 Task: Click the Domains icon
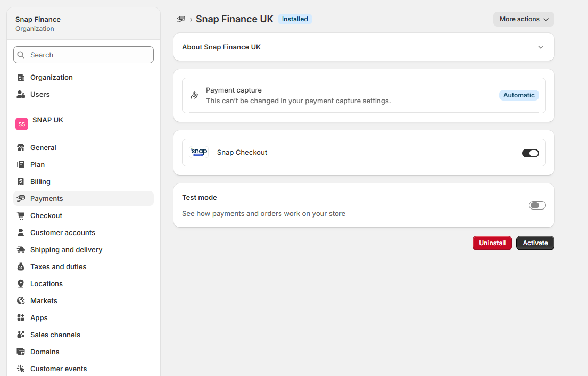tap(21, 352)
